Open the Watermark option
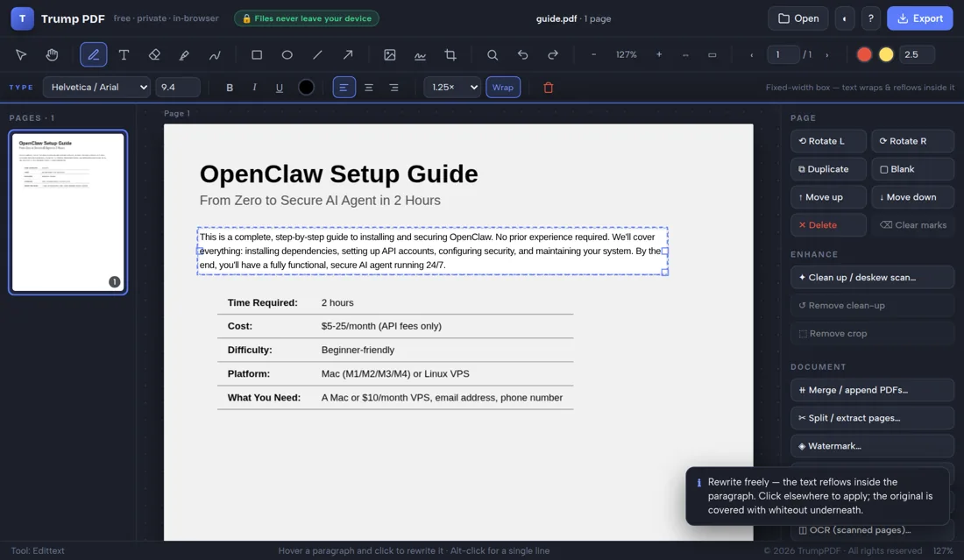Viewport: 964px width, 560px height. tap(872, 446)
